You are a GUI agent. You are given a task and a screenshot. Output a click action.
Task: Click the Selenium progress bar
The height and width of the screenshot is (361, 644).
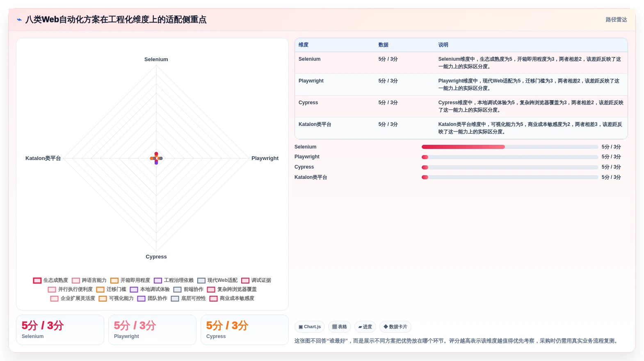(510, 147)
